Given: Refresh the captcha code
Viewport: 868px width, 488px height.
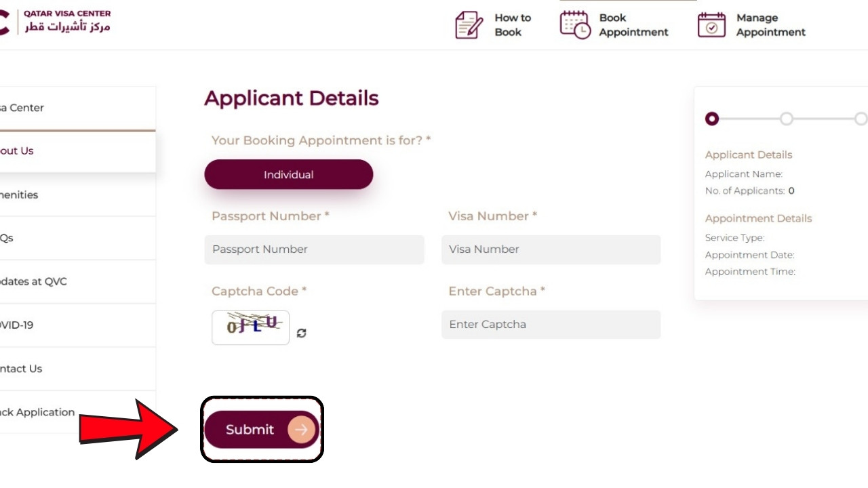Looking at the screenshot, I should (302, 333).
